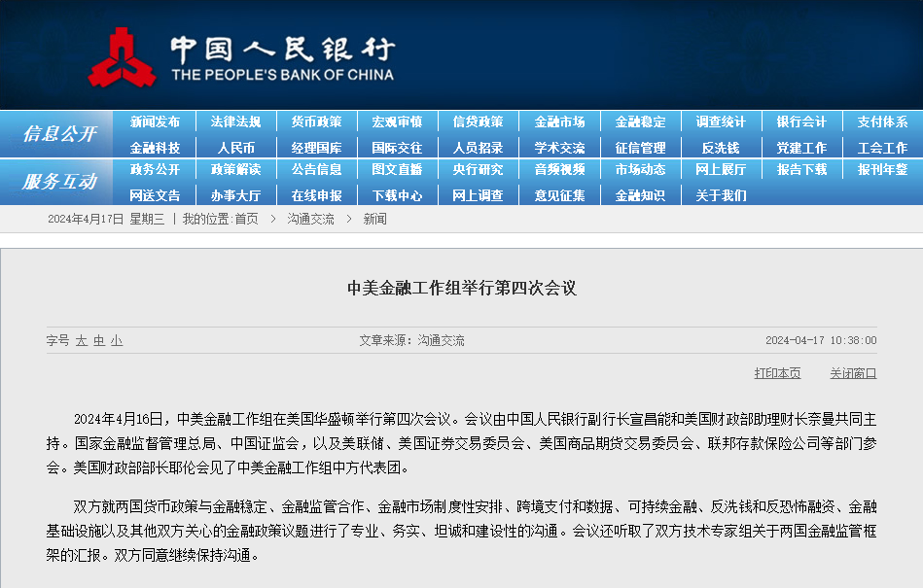The height and width of the screenshot is (588, 923).
Task: Go to the 金融市场 section
Action: point(559,121)
